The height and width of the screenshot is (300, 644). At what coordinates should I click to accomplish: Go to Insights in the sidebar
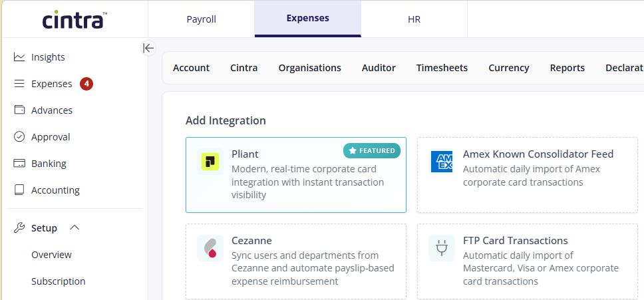48,57
